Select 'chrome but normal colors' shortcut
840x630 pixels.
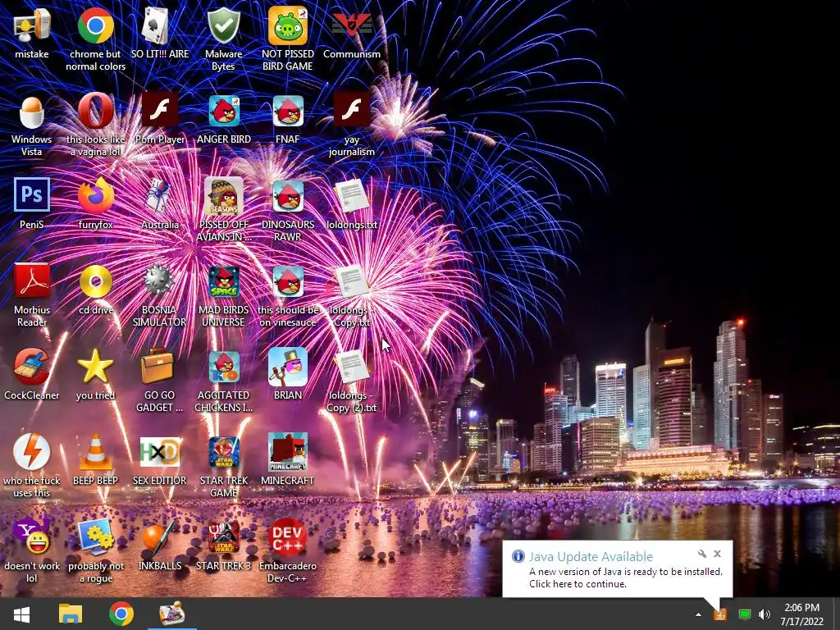pos(95,25)
